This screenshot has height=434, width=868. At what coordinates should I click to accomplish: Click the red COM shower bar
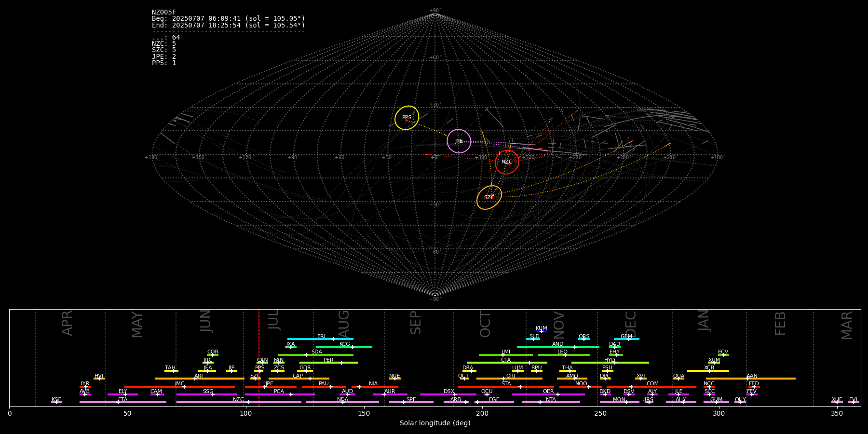point(651,387)
